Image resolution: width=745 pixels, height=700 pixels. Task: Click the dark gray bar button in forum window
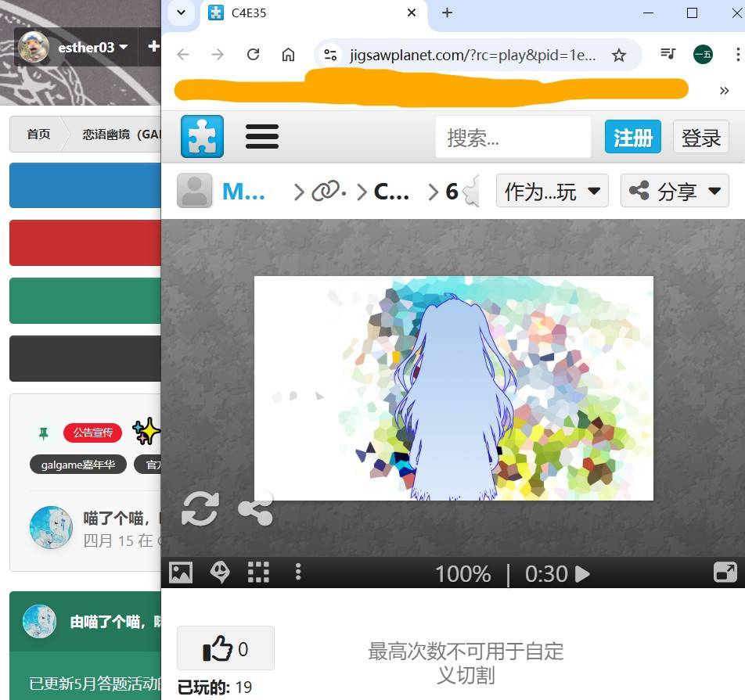pyautogui.click(x=85, y=358)
